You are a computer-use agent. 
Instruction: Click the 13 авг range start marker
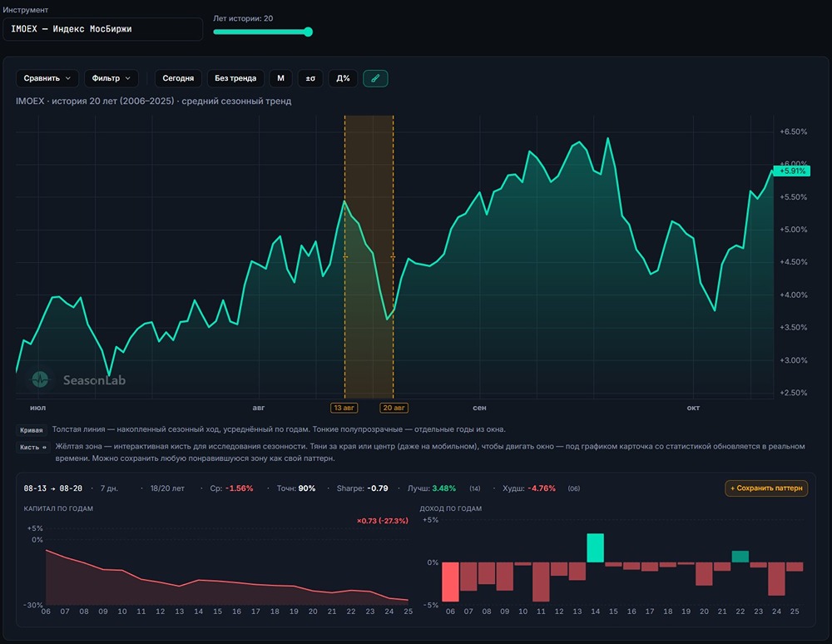pyautogui.click(x=344, y=408)
